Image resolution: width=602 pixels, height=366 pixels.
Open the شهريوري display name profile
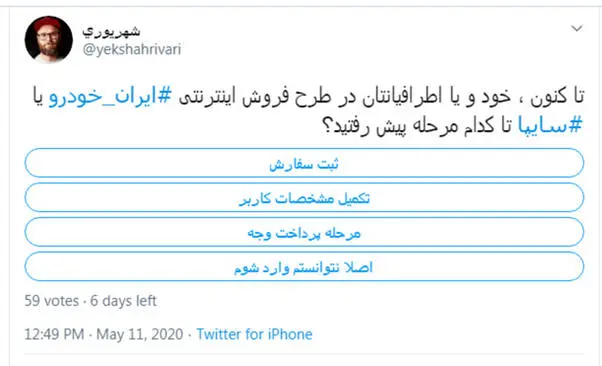[111, 31]
